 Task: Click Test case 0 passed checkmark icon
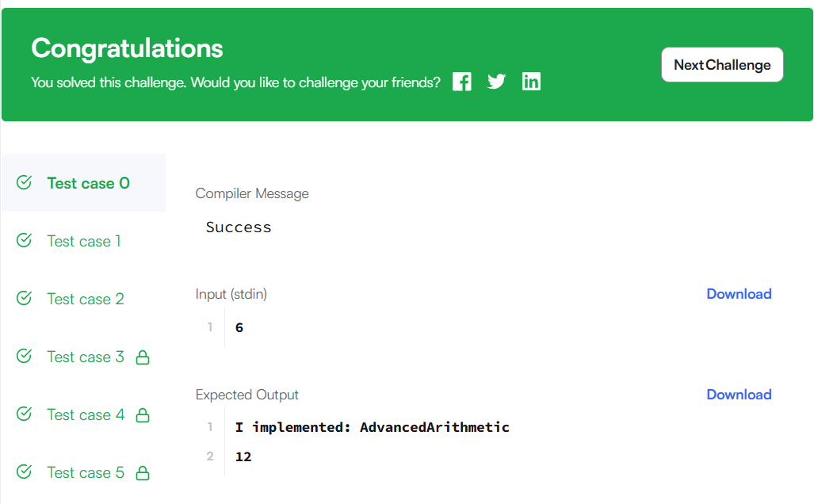point(25,183)
